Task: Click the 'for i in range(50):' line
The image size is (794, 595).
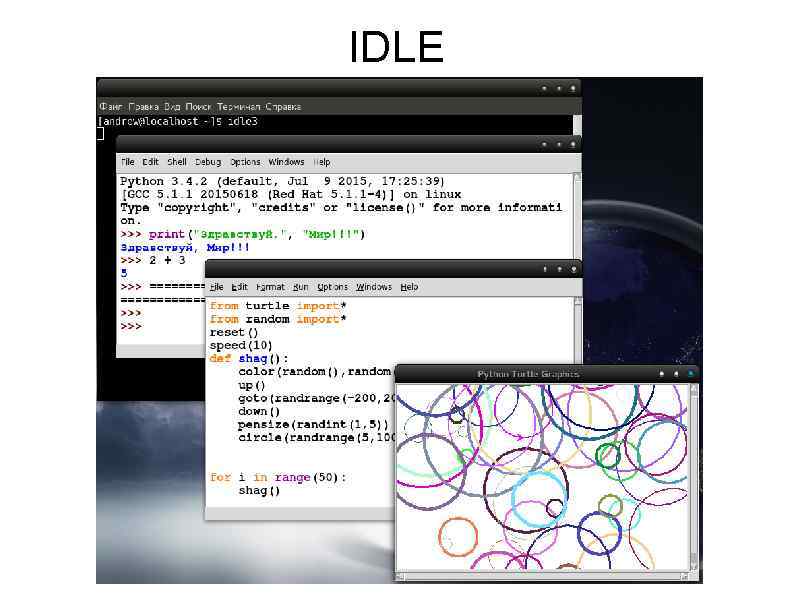Action: (x=278, y=478)
